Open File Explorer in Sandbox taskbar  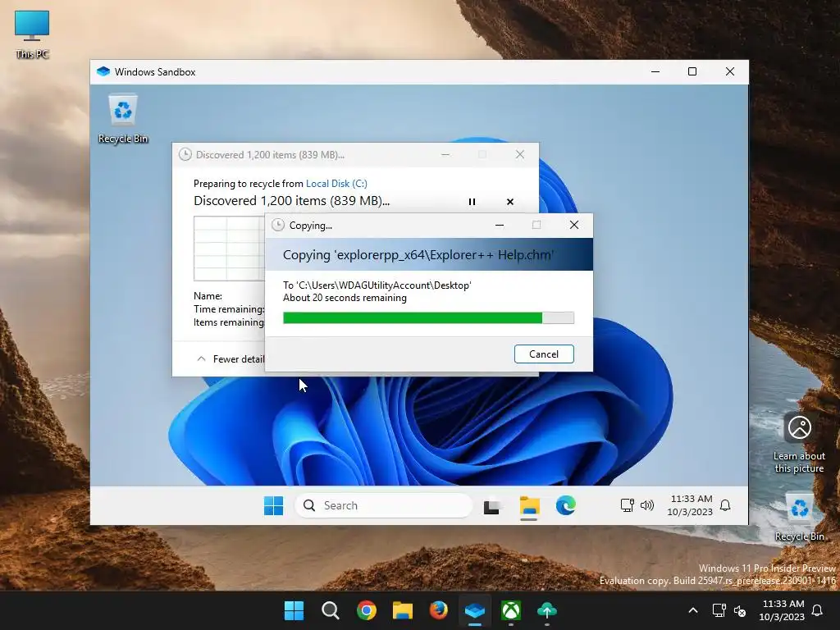pyautogui.click(x=529, y=506)
